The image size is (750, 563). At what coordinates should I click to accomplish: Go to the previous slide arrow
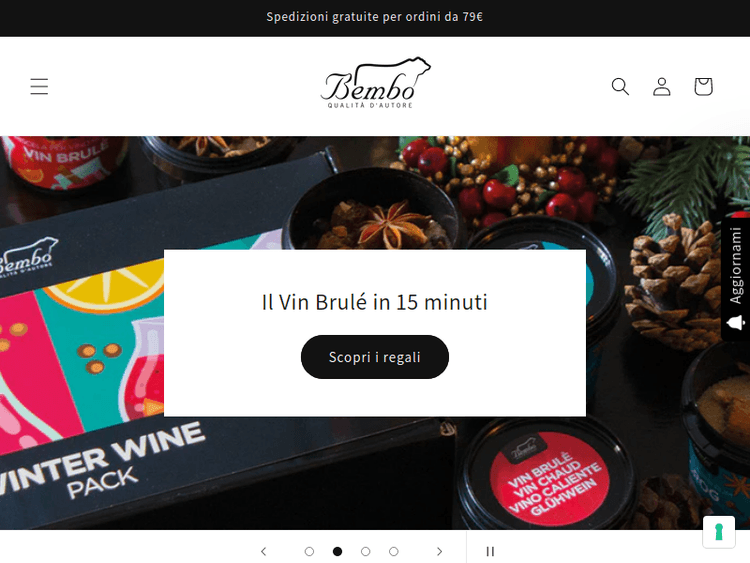264,552
